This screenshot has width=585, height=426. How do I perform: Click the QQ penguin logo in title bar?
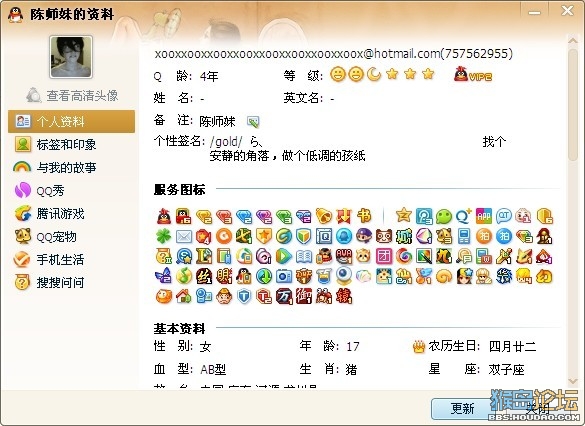point(15,15)
